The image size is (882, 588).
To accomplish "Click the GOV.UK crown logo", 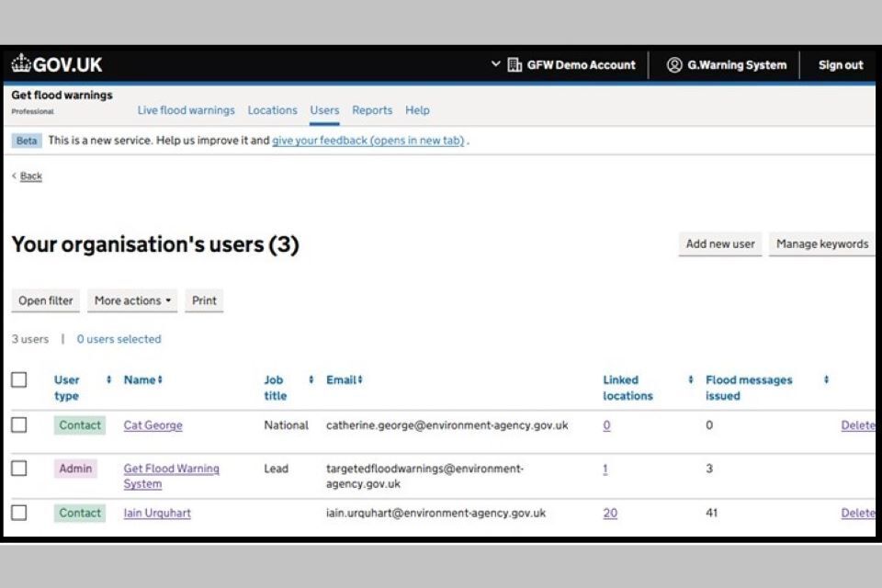I will tap(21, 63).
